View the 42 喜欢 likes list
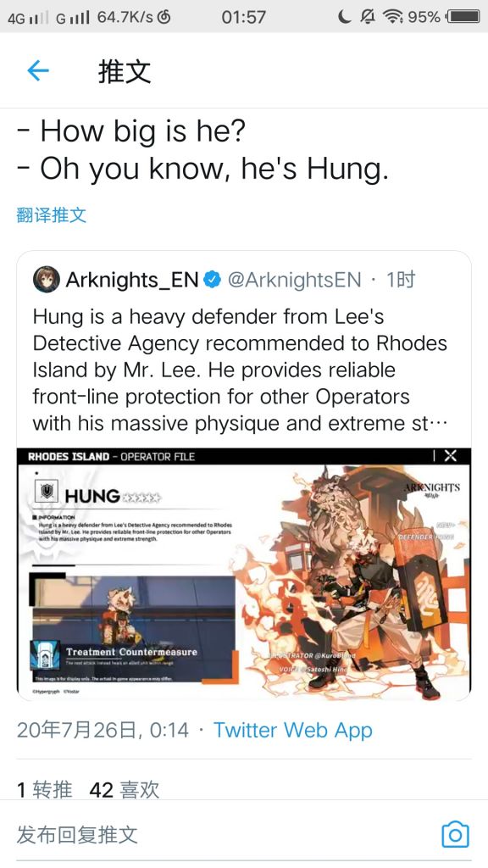 124,789
